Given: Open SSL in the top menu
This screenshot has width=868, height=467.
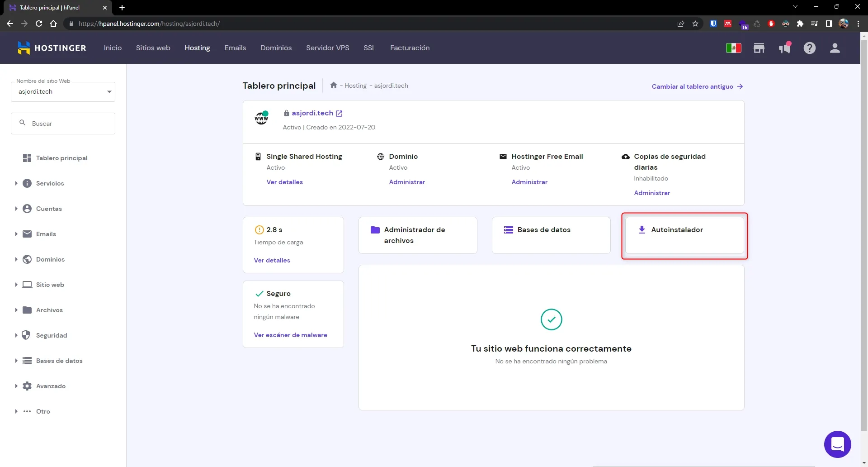Looking at the screenshot, I should pyautogui.click(x=369, y=48).
